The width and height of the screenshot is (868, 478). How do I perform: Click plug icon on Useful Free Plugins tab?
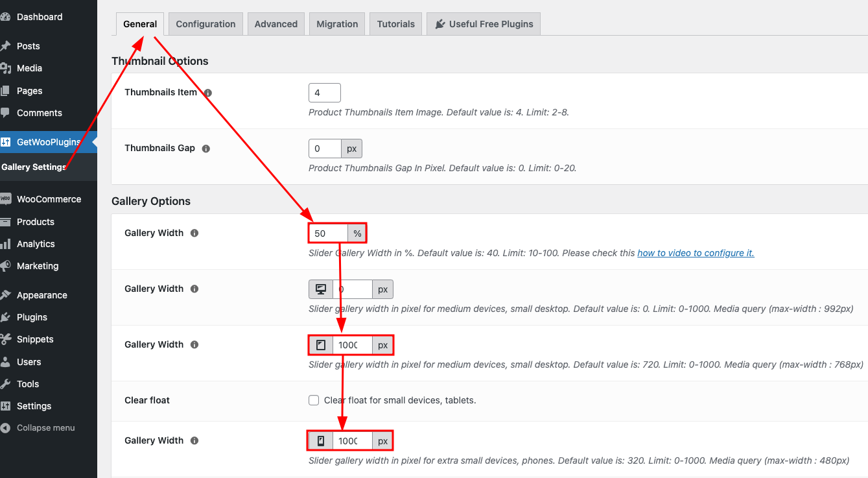pyautogui.click(x=440, y=24)
